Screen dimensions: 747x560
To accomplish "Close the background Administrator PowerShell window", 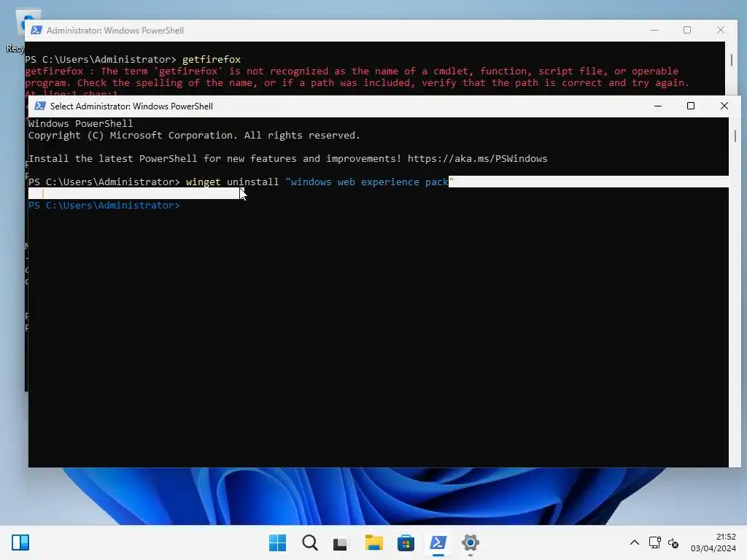I will (721, 30).
